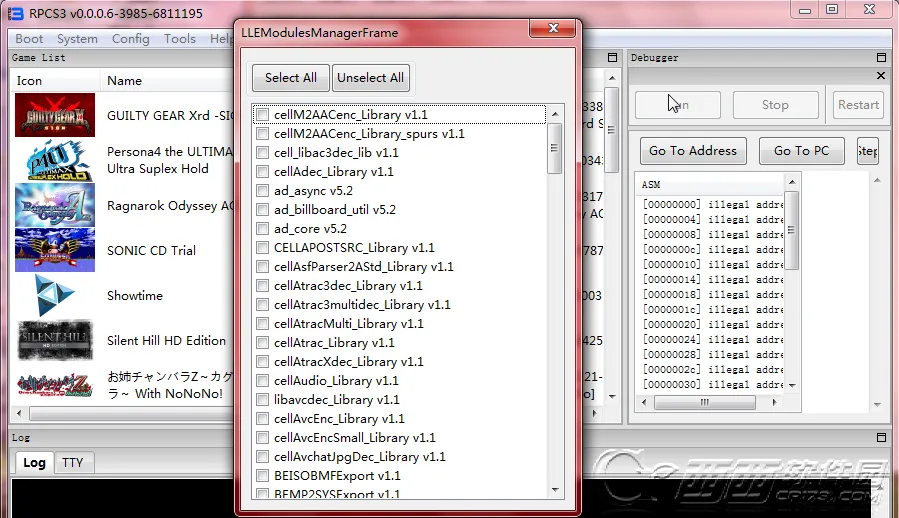The width and height of the screenshot is (899, 518).
Task: Click the ASM list scroll-down arrow
Action: tap(792, 385)
